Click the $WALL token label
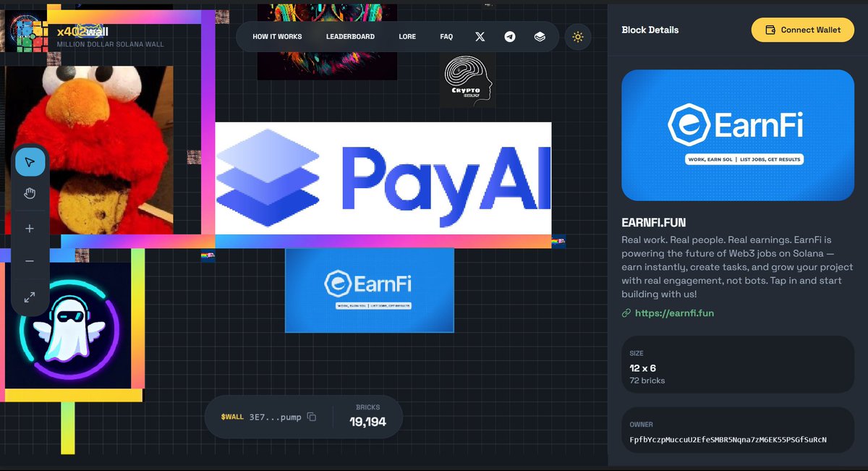This screenshot has width=868, height=471. 232,417
